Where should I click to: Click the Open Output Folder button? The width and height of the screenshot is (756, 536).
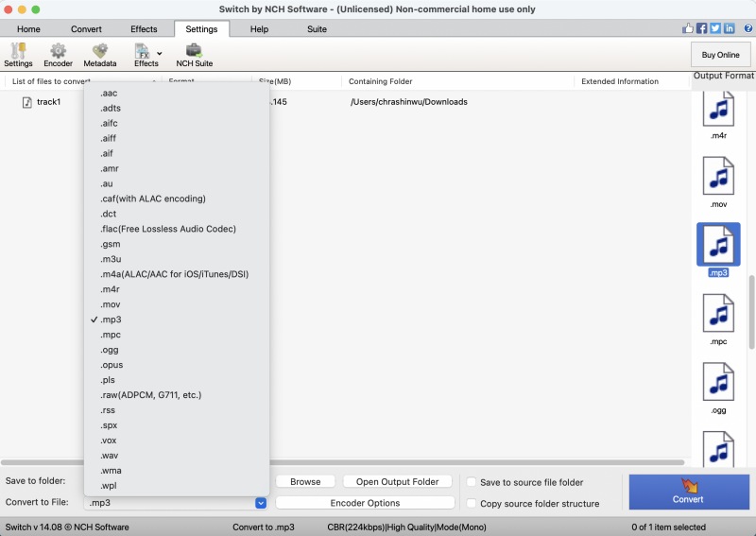coord(397,481)
